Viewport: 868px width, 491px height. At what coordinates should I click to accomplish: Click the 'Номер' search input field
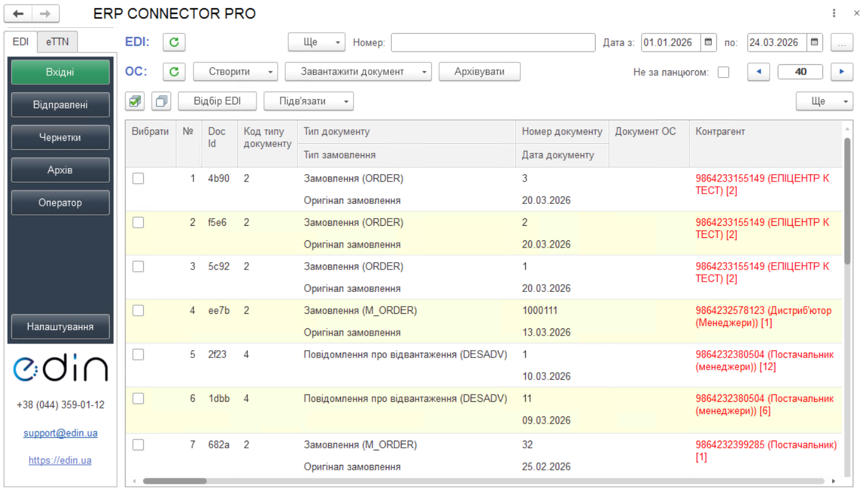pyautogui.click(x=493, y=42)
